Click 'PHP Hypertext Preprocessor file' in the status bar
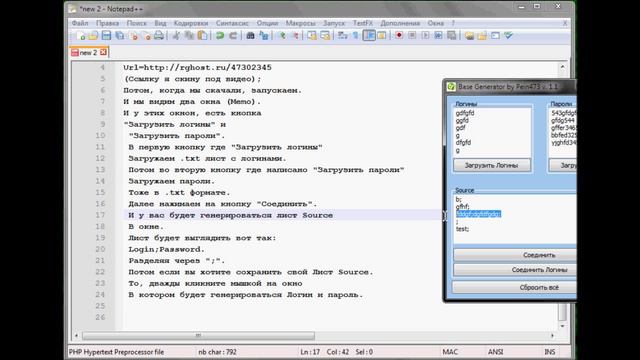 point(116,352)
